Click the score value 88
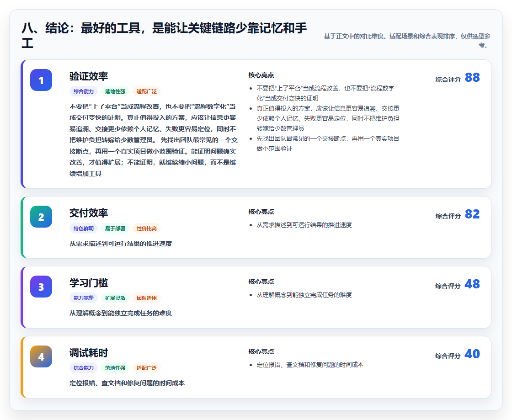512x420 pixels. pyautogui.click(x=472, y=77)
